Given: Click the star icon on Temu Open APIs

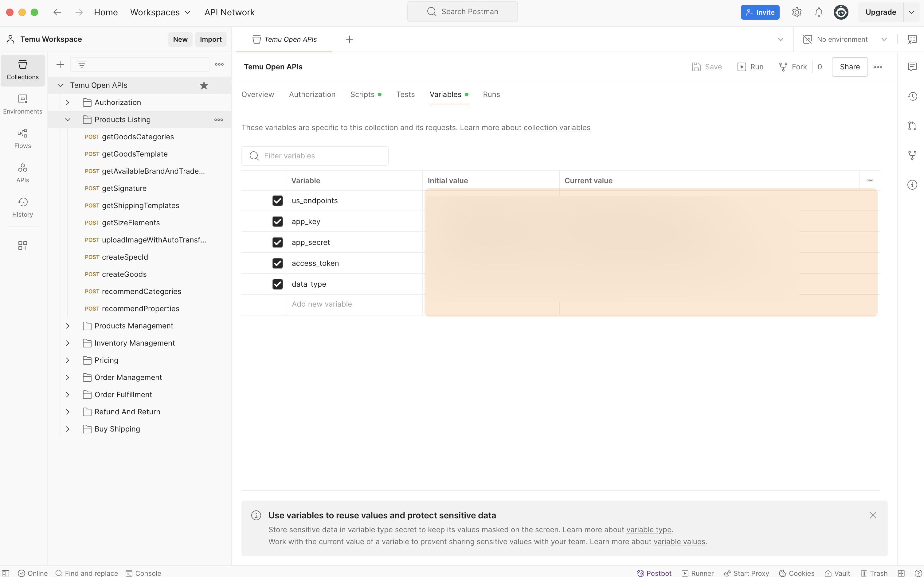Looking at the screenshot, I should coord(204,86).
